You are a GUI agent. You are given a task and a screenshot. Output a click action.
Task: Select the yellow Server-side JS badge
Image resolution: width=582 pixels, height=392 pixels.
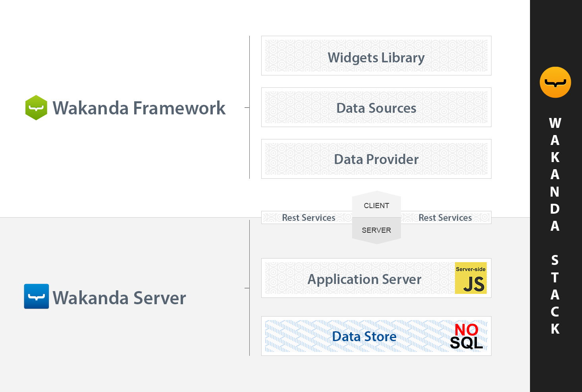point(470,278)
